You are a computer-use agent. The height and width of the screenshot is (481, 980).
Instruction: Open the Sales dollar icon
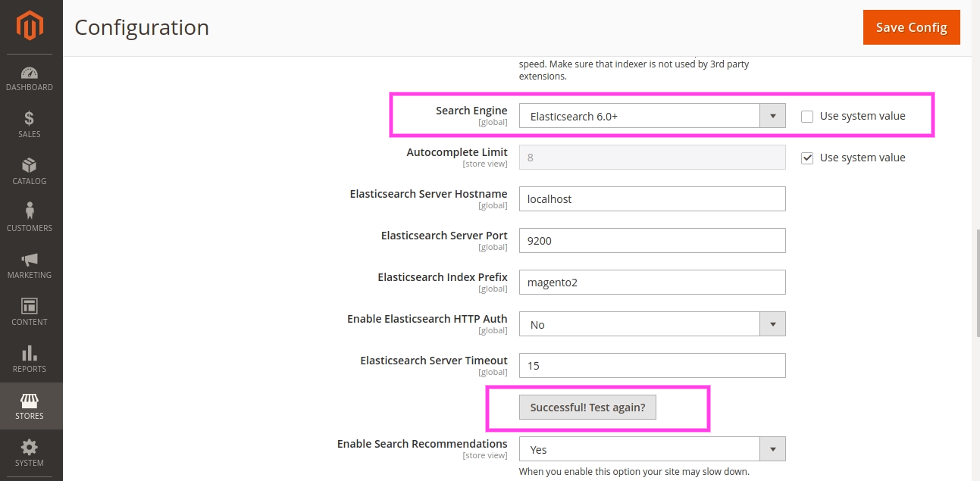[30, 118]
